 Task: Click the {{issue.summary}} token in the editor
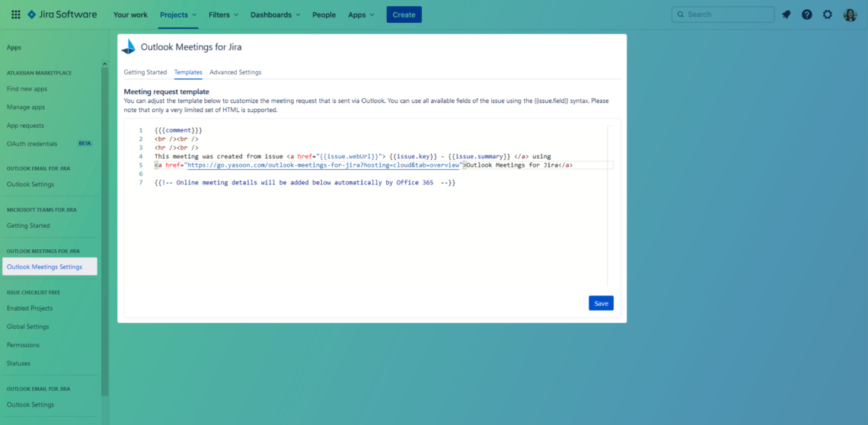point(480,156)
